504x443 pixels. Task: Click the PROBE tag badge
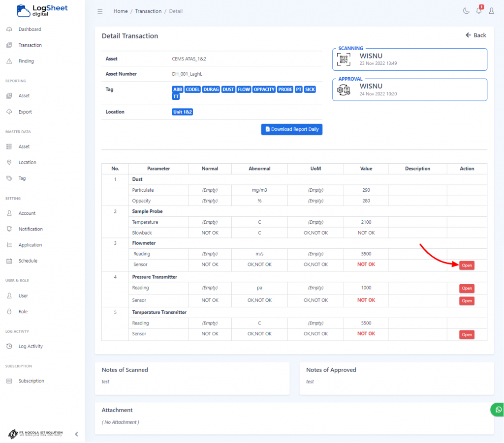coord(285,89)
